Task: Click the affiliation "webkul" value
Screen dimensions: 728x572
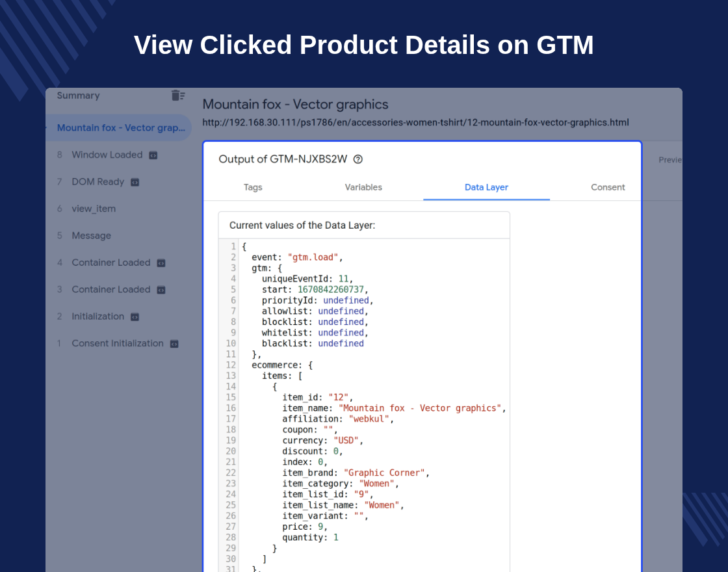Action: tap(369, 419)
